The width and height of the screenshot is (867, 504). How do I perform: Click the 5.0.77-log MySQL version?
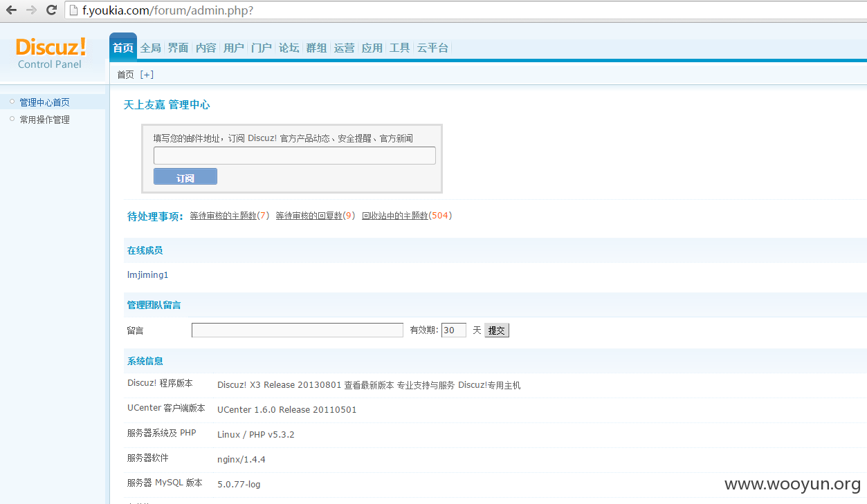239,485
